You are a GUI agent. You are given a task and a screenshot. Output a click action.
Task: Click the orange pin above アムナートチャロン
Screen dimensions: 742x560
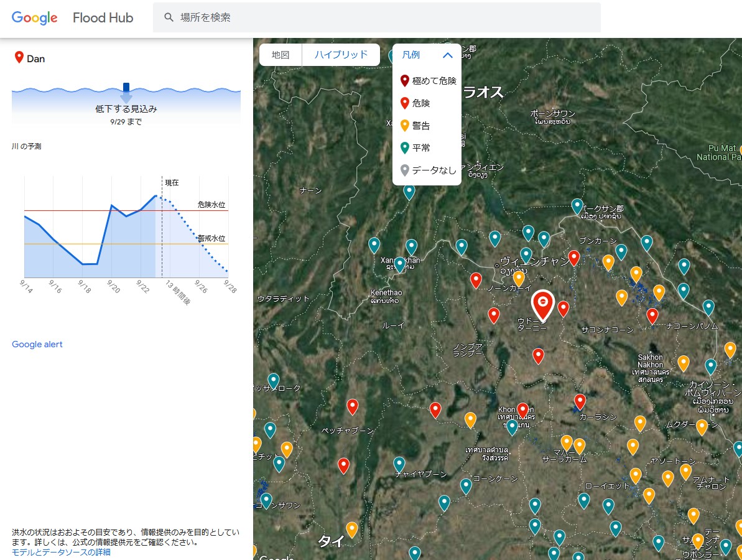[x=685, y=472]
